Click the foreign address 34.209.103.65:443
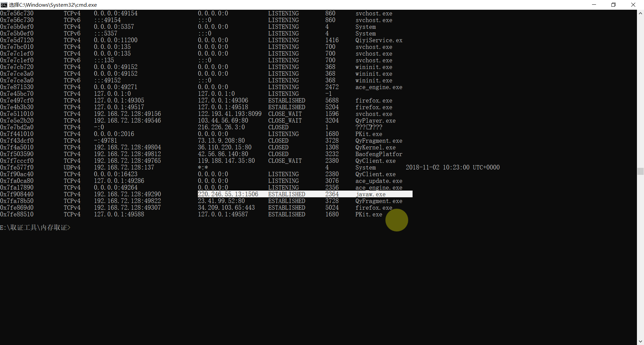This screenshot has width=644, height=345. 226,208
